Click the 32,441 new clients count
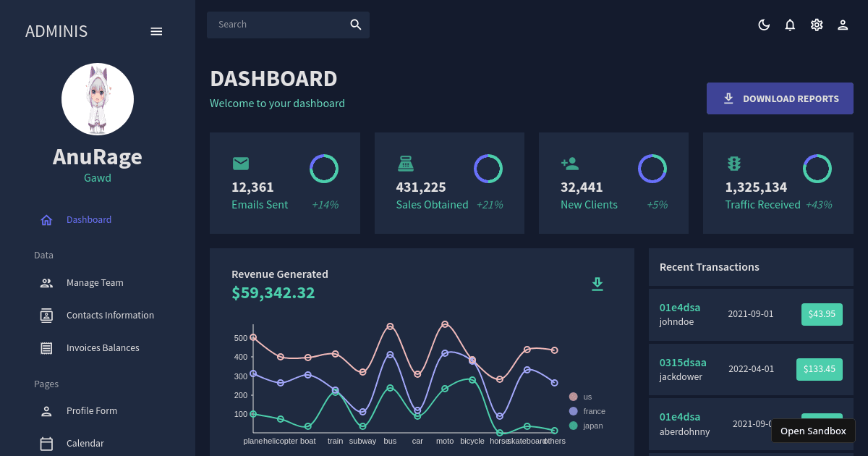Screen dimensions: 868x456 point(582,187)
